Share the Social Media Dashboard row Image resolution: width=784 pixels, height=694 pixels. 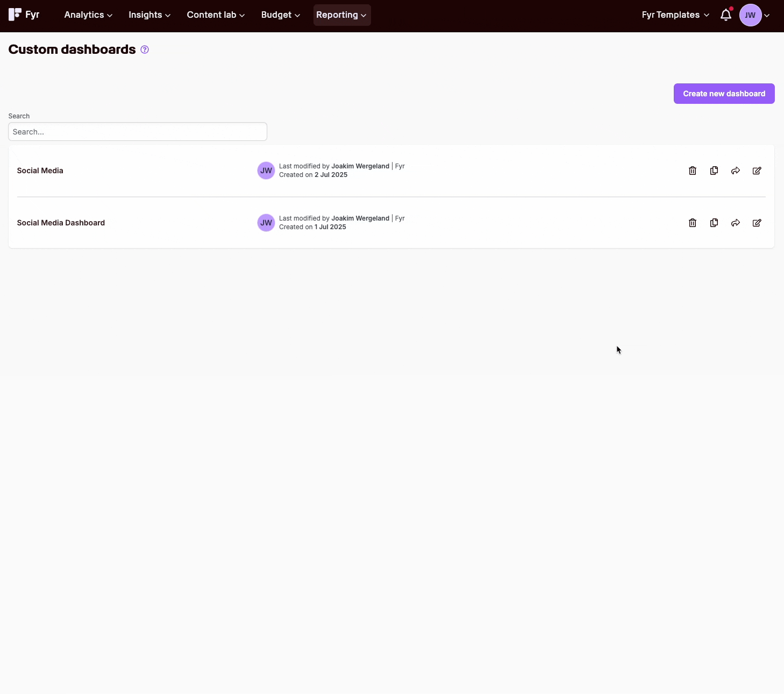(736, 223)
